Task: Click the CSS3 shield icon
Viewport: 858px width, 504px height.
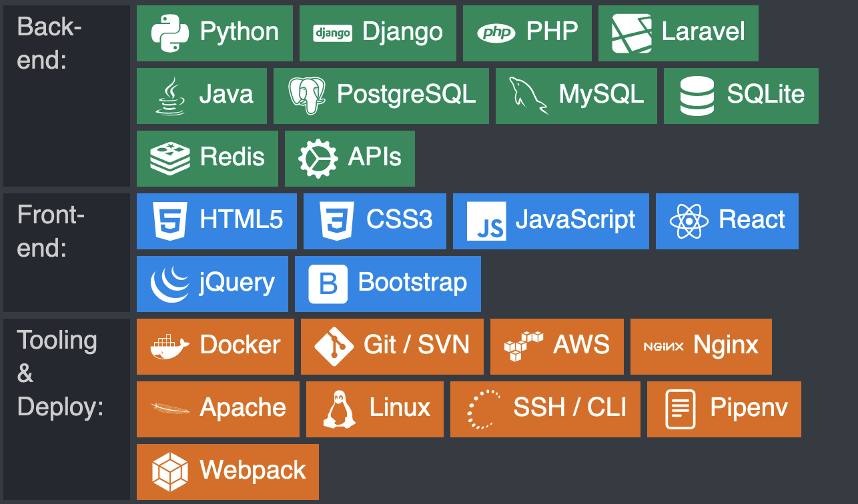Action: coord(336,221)
